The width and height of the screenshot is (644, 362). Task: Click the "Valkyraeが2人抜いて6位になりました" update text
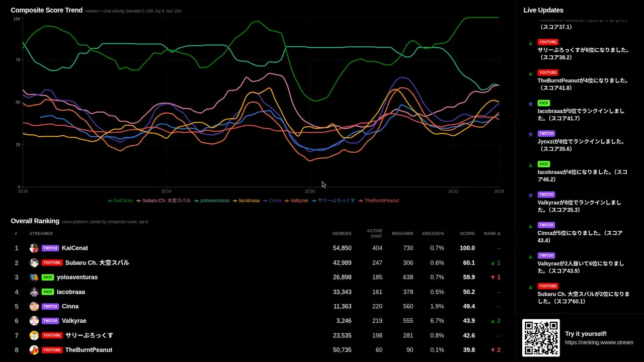(x=581, y=267)
